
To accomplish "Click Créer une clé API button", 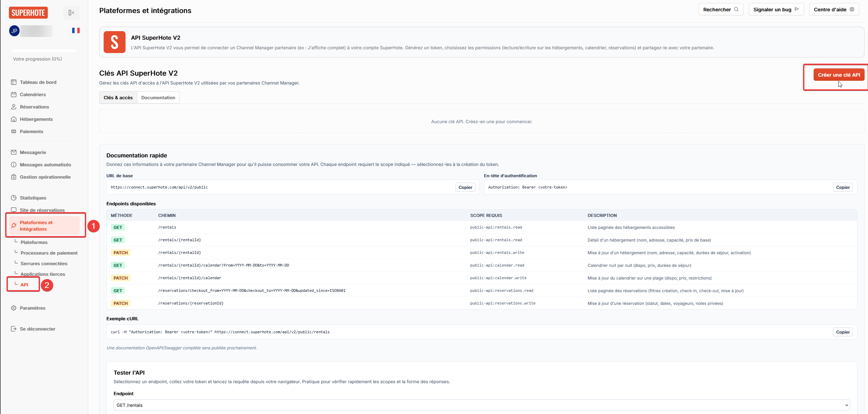I will coord(839,75).
